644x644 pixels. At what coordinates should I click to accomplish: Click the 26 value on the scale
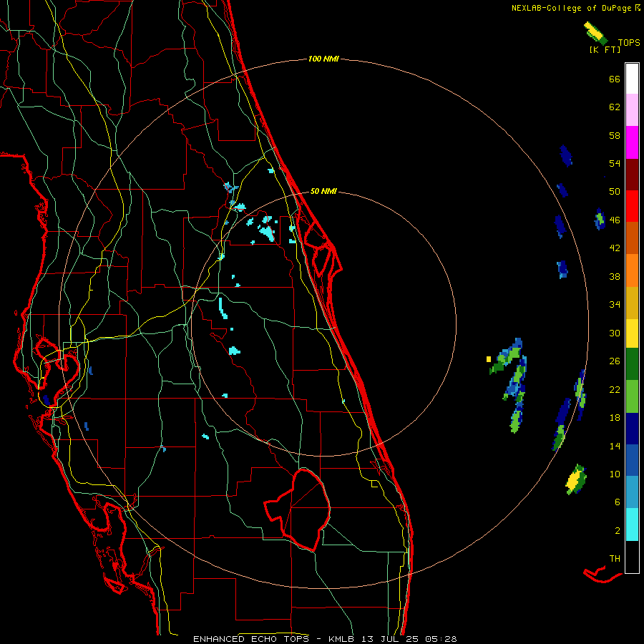pyautogui.click(x=615, y=361)
